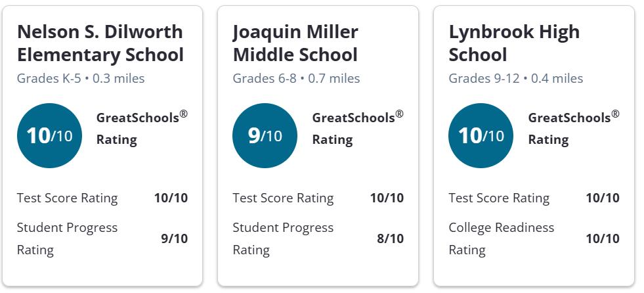Click the Joaquin Miller 9/10 rating circle

(x=265, y=135)
